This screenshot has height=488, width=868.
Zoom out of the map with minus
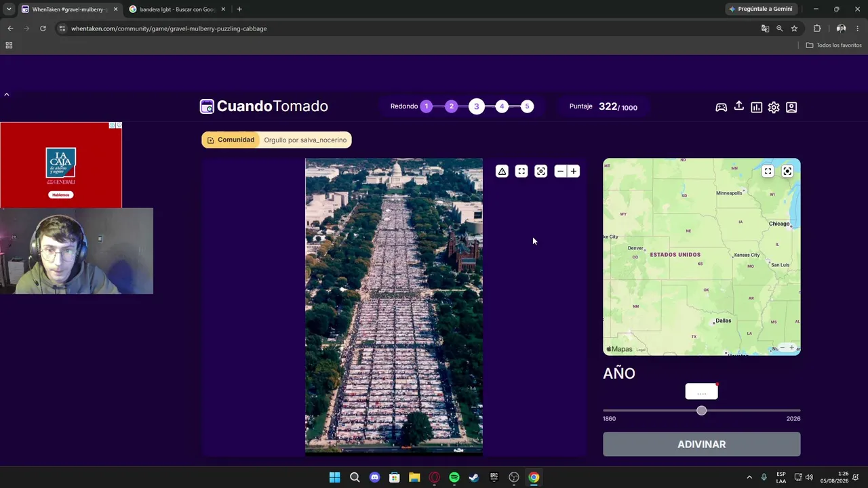783,348
